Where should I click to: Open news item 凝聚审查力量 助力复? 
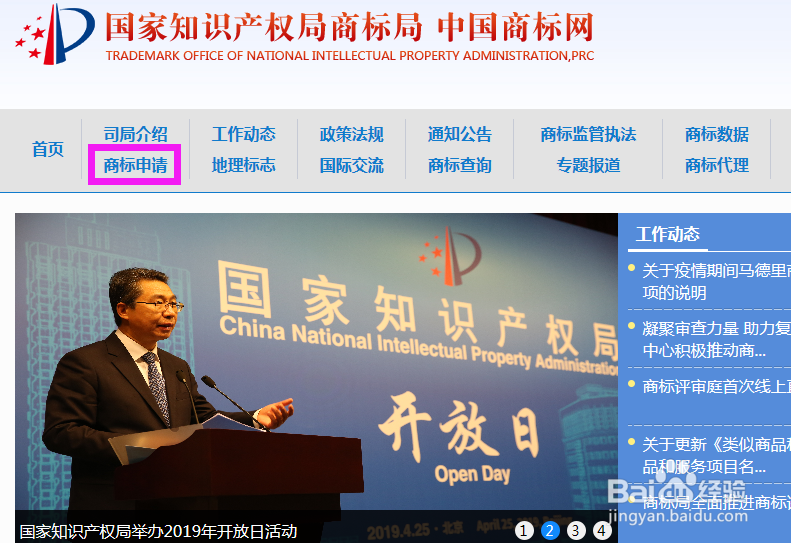pos(716,339)
